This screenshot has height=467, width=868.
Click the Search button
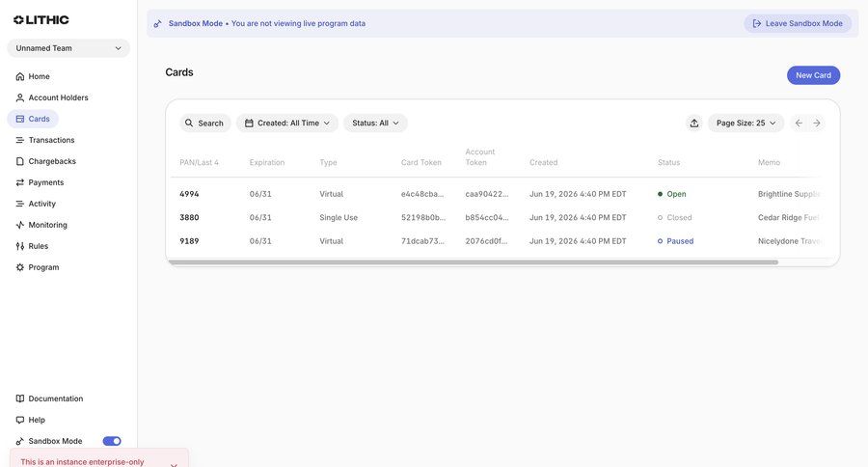click(x=204, y=123)
